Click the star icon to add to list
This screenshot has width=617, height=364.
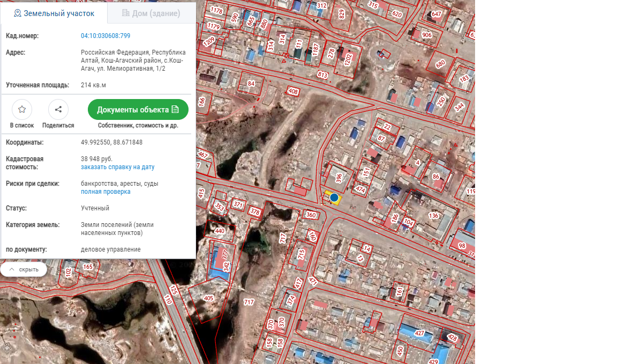(x=22, y=109)
